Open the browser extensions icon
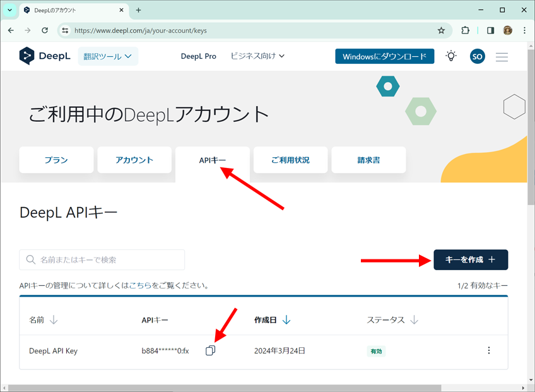This screenshot has width=535, height=392. 465,30
